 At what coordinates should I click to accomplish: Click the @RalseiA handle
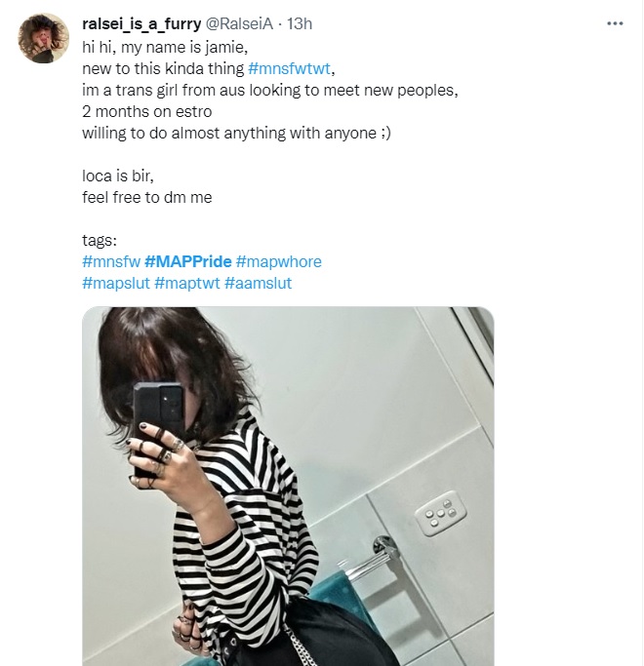[239, 23]
